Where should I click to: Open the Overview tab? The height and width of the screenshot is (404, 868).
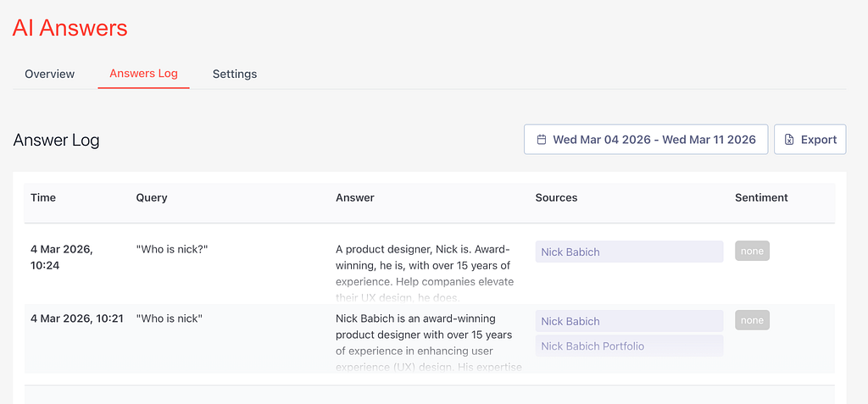coord(49,74)
